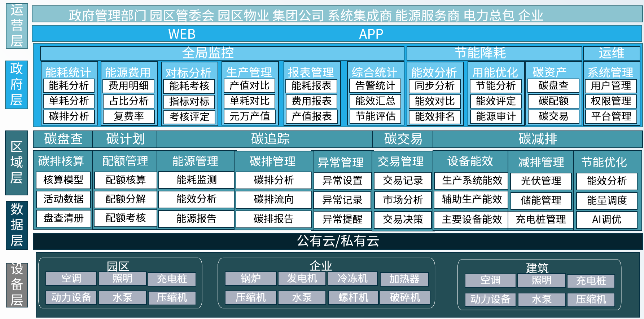Select the 配额考核 box

pos(126,218)
